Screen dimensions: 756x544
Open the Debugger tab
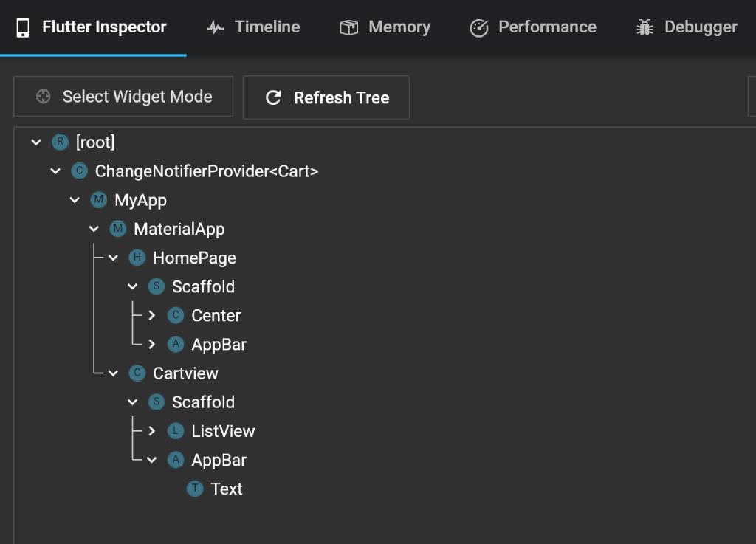687,27
